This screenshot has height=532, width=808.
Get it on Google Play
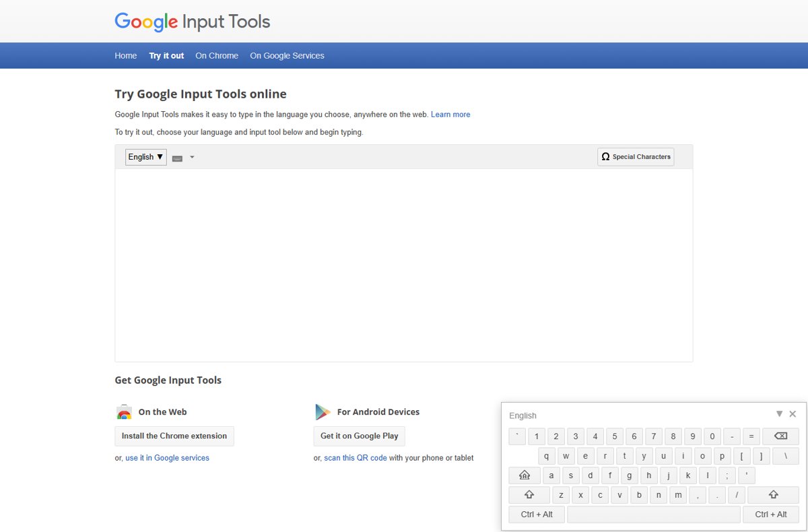click(x=360, y=436)
